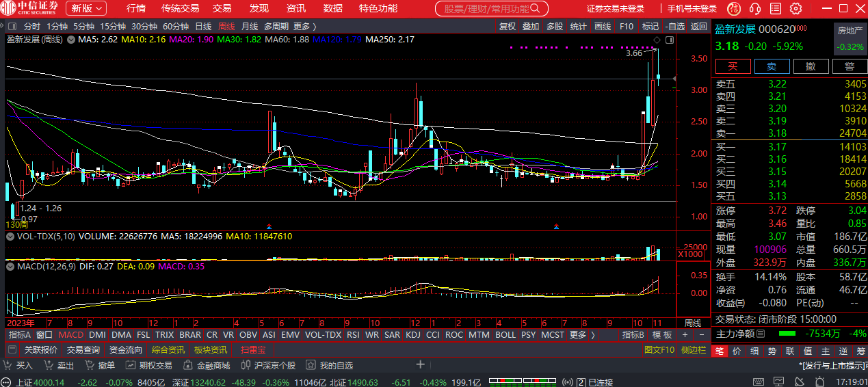Open the 指标B selector
The height and width of the screenshot is (387, 868).
coord(633,335)
